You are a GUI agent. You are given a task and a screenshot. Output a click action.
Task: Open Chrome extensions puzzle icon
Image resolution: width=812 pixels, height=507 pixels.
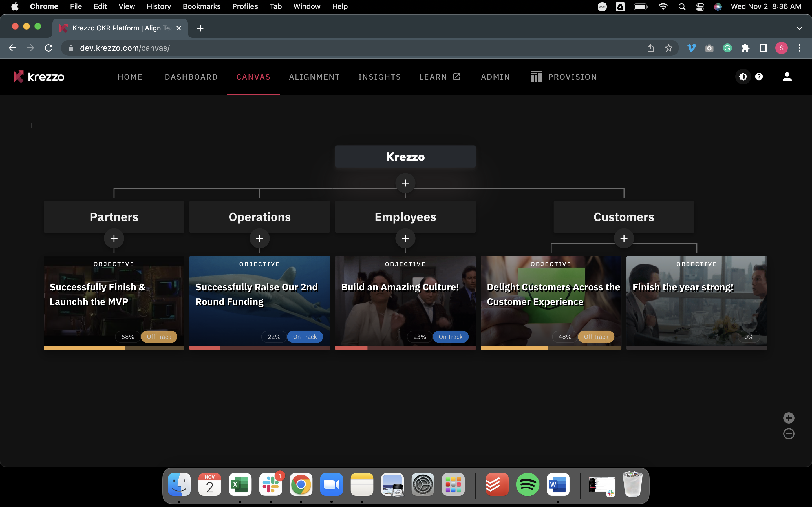click(745, 48)
